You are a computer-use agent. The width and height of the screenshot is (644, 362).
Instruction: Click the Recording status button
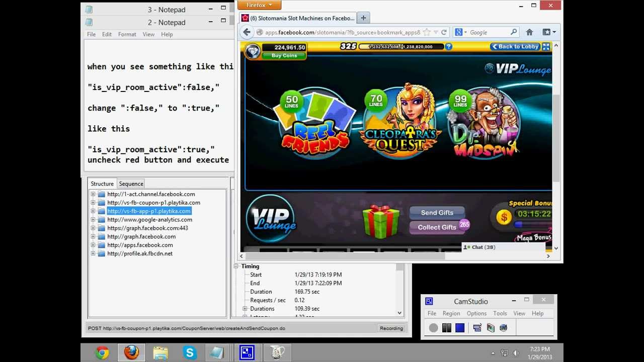tap(391, 328)
